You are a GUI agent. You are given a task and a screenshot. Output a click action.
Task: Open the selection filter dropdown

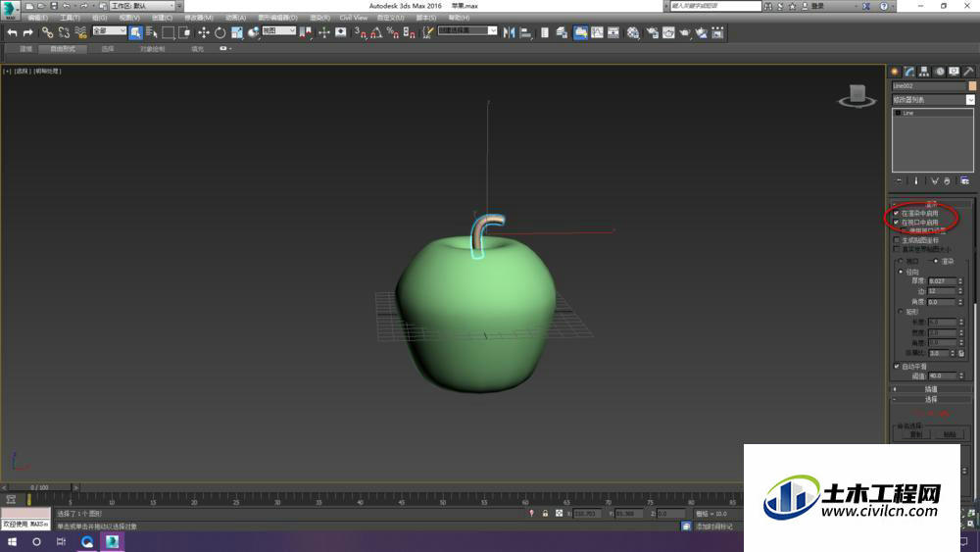(110, 30)
